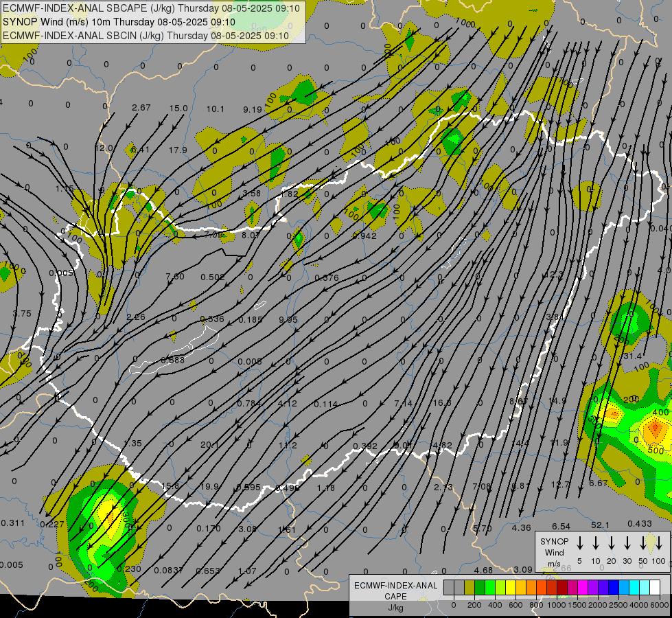Click the 1000 tick label under CAPE colorbar

557,605
